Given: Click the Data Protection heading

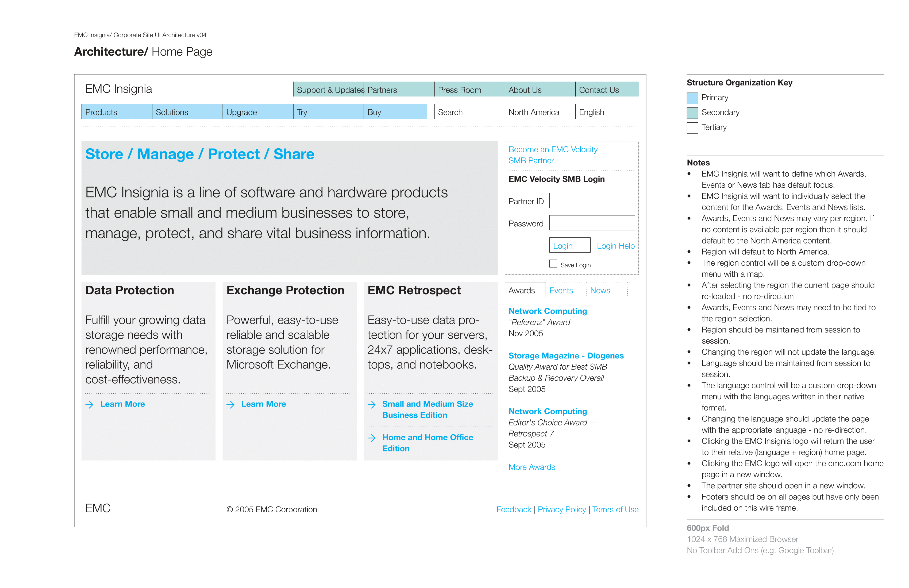Looking at the screenshot, I should click(129, 290).
